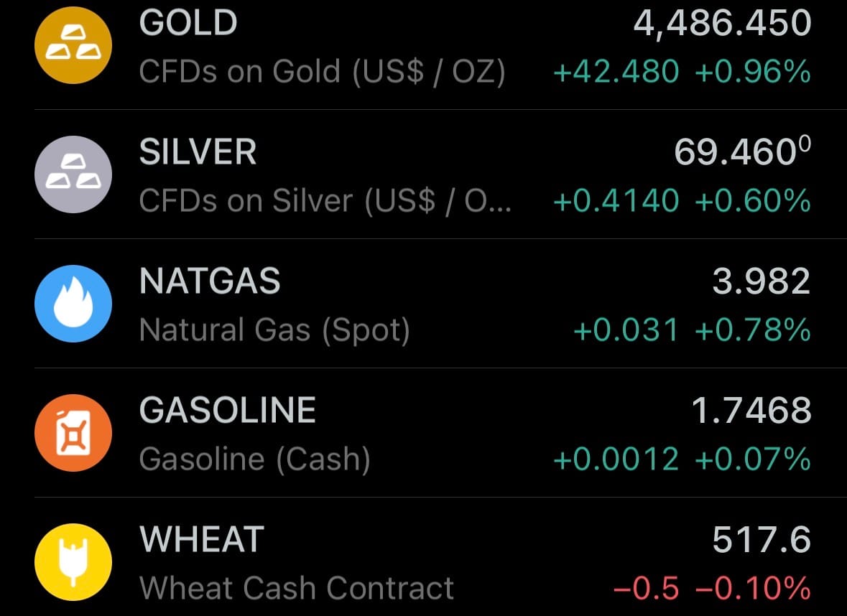Viewport: 847px width, 616px height.
Task: Tap the gold bars icon
Action: pos(73,45)
